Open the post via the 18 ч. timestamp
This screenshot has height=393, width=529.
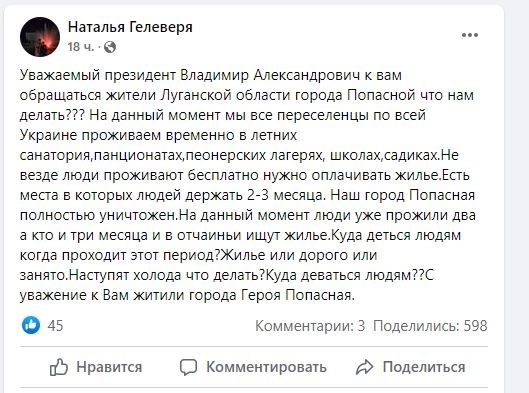[81, 47]
